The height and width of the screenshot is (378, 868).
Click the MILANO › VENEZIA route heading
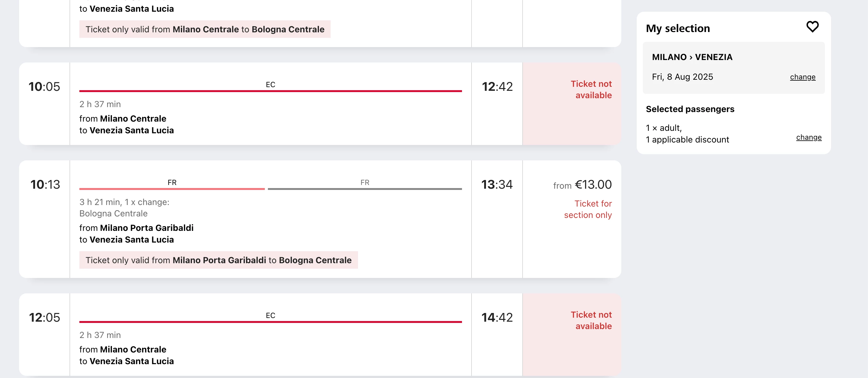point(692,57)
